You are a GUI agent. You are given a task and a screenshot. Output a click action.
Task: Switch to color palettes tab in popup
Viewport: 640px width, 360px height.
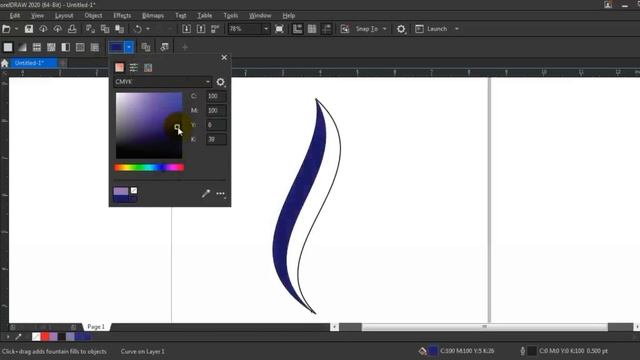point(148,67)
